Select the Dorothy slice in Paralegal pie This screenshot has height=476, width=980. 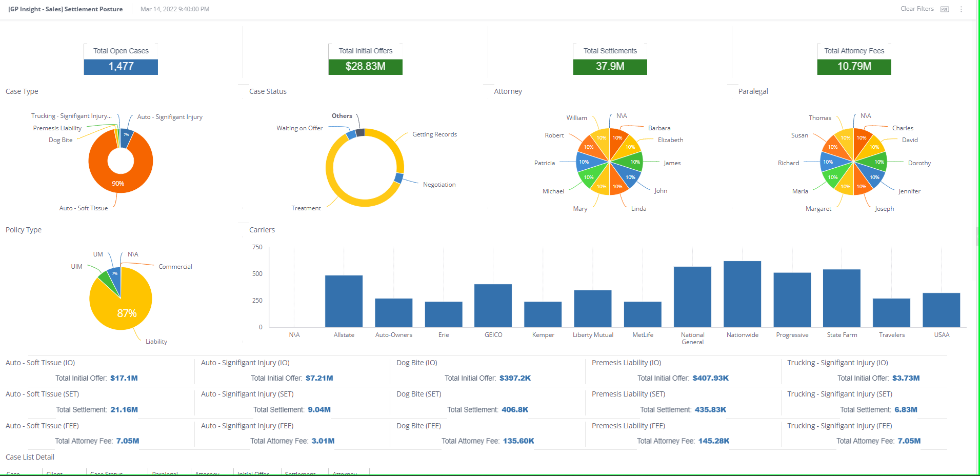click(877, 162)
